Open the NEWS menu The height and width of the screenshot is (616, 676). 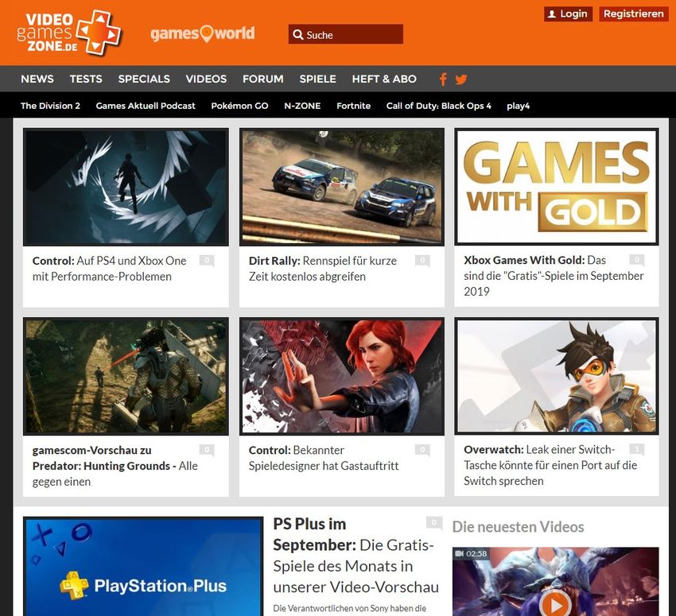(37, 79)
